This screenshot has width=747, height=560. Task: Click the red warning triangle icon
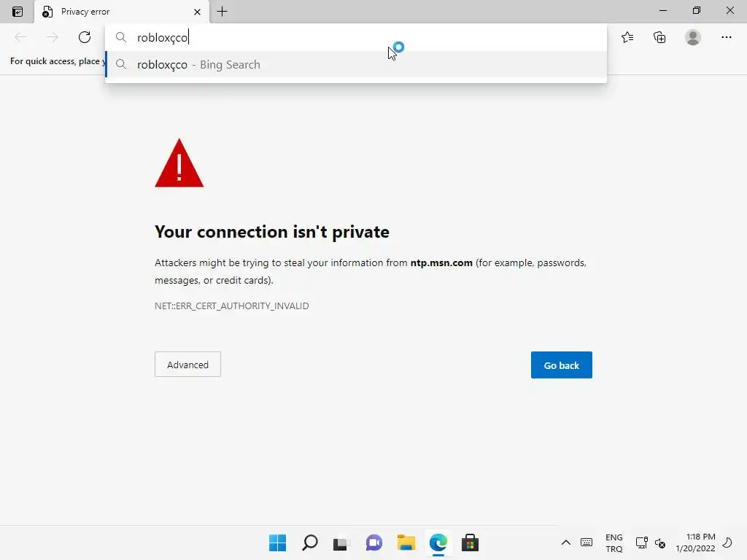tap(179, 163)
